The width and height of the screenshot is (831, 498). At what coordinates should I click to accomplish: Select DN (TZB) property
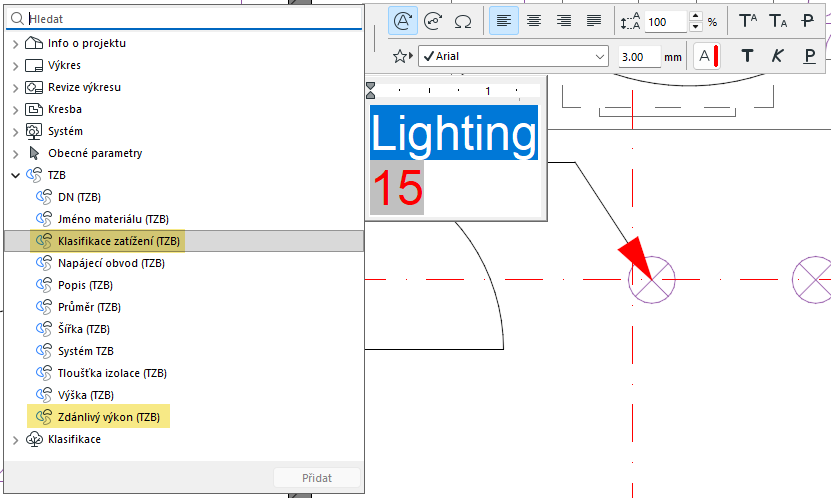click(79, 197)
